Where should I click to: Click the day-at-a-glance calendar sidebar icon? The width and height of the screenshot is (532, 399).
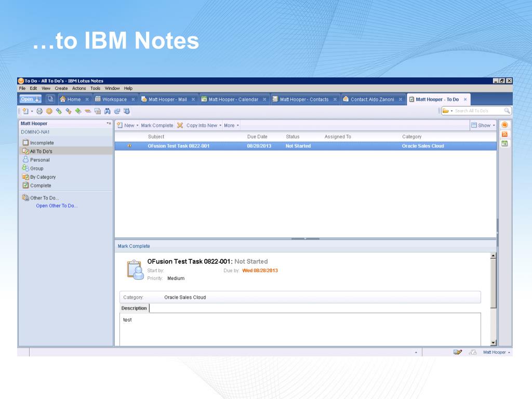(x=504, y=143)
